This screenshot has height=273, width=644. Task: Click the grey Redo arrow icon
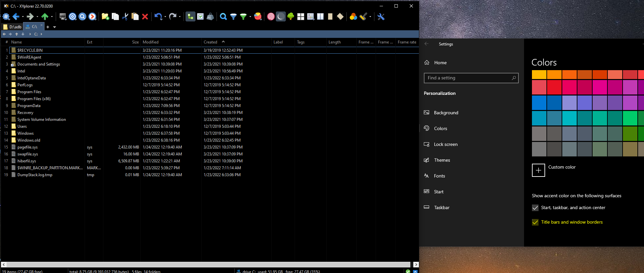coord(172,16)
